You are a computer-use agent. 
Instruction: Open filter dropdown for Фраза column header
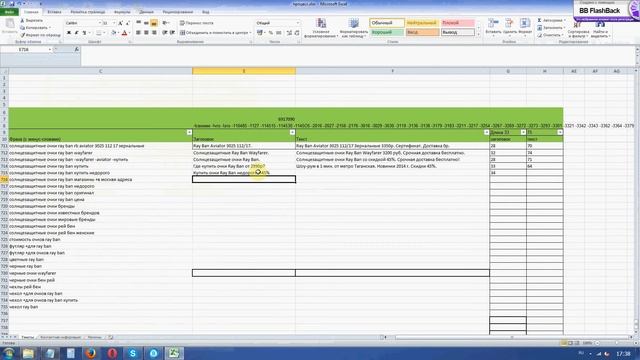point(189,132)
